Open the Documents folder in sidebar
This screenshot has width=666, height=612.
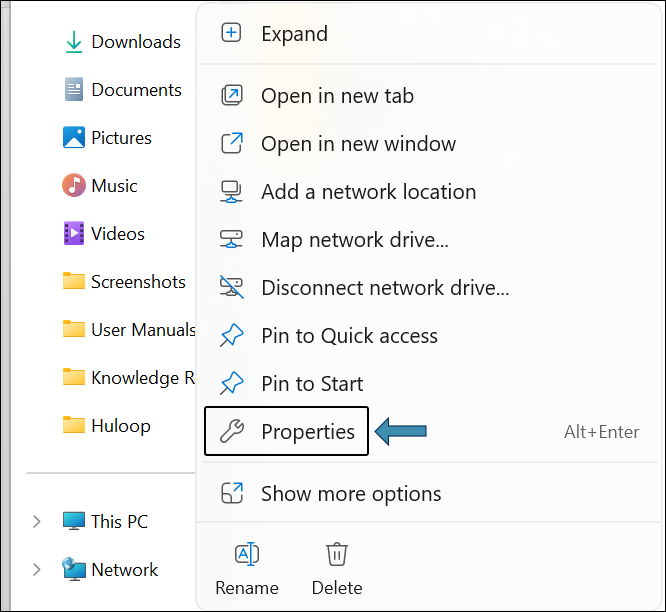(x=123, y=90)
